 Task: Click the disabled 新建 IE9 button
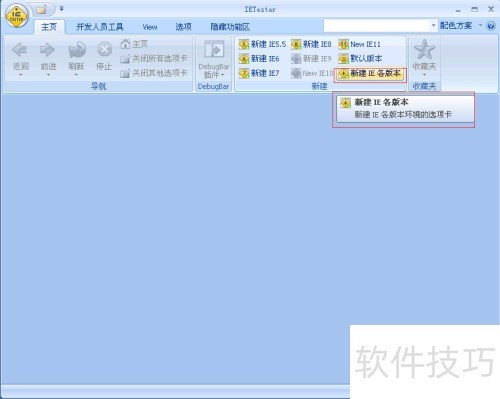311,59
